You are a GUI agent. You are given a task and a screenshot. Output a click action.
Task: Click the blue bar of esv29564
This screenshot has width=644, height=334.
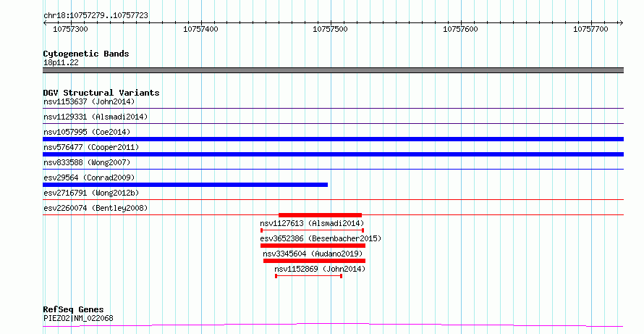pos(185,185)
